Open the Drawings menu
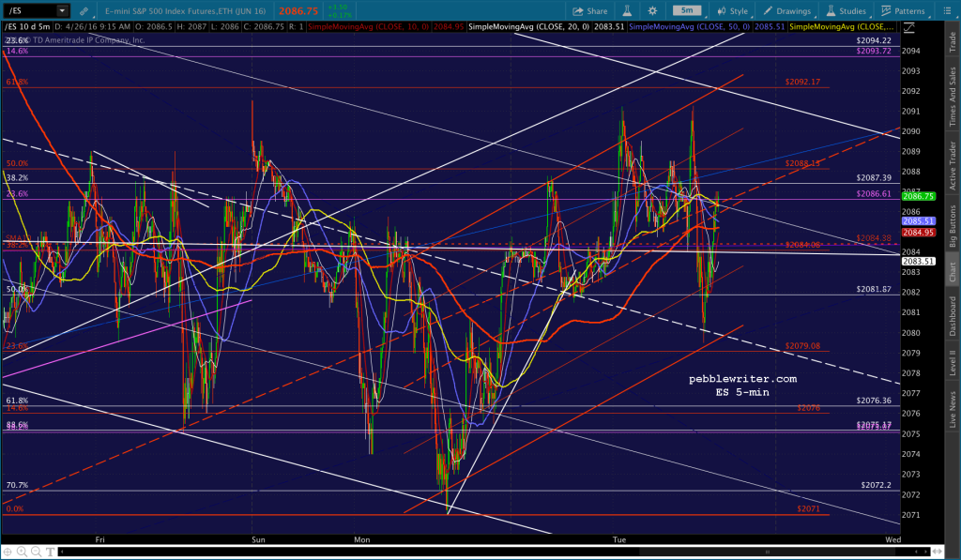Viewport: 961px width, 560px height. (x=787, y=11)
